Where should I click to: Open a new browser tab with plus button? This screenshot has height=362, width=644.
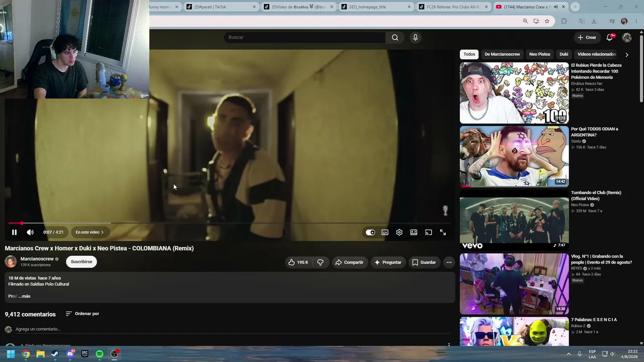click(x=575, y=7)
